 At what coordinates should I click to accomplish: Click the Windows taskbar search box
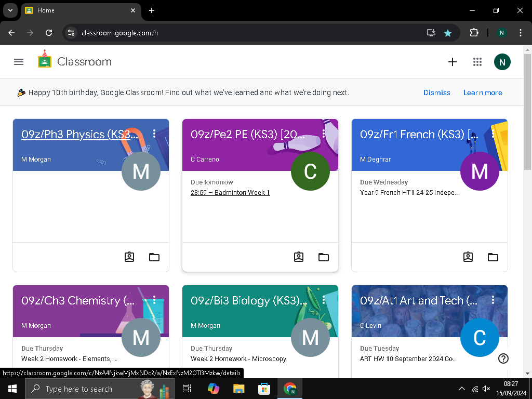pyautogui.click(x=100, y=389)
